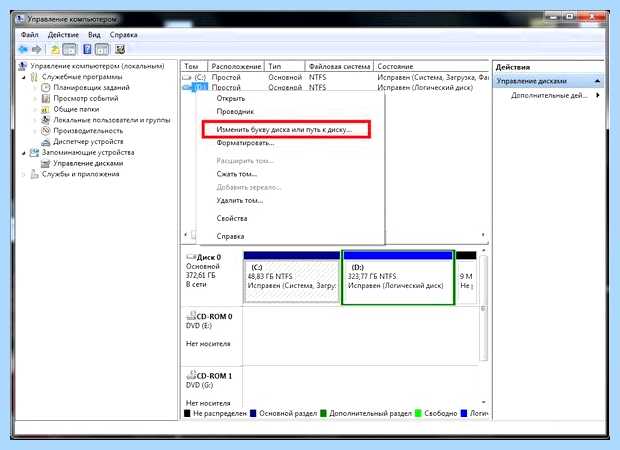Image resolution: width=620 pixels, height=450 pixels.
Task: Collapse the Управление дисками actions section arrow
Action: 597,81
